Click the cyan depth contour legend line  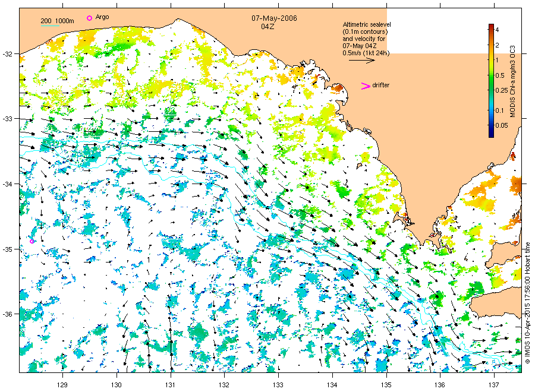tap(50, 26)
